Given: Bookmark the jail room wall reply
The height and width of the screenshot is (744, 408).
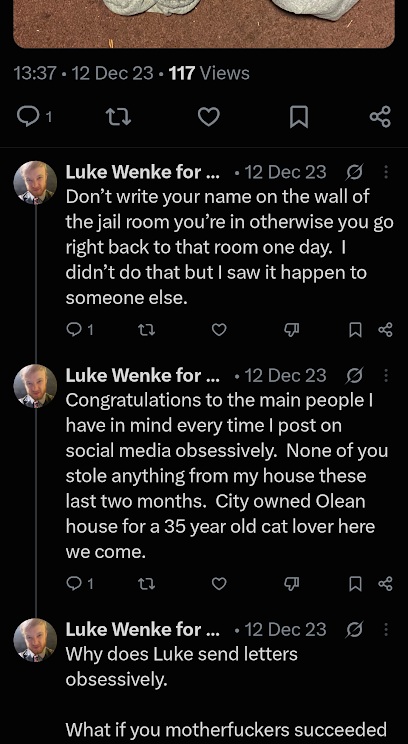Looking at the screenshot, I should tap(355, 329).
